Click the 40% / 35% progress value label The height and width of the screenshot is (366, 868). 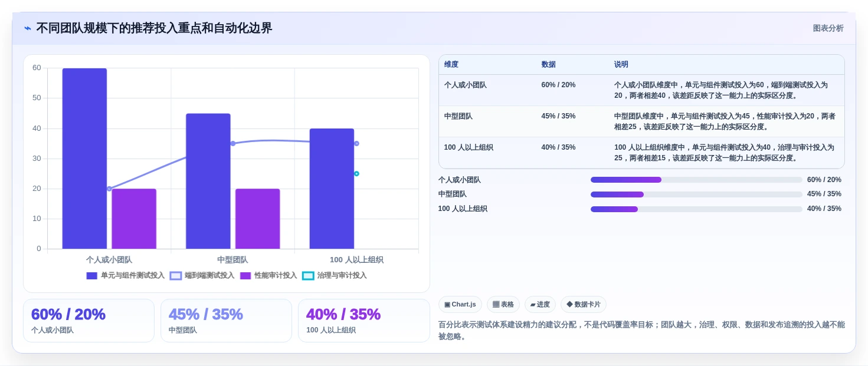pos(824,209)
